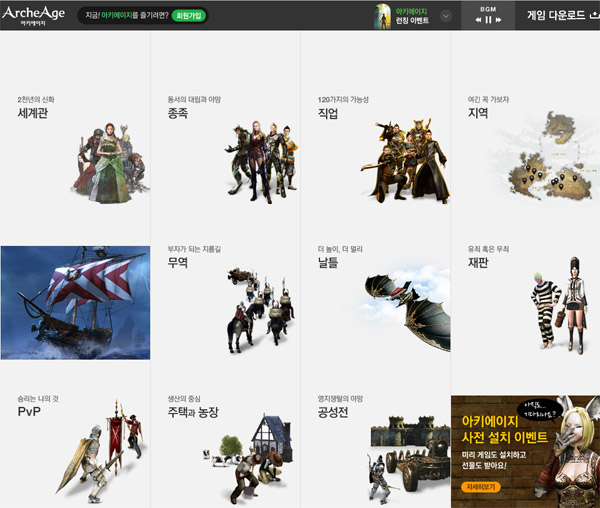Viewport: 600px width, 508px height.
Task: Click the four races character image
Action: tap(261, 162)
